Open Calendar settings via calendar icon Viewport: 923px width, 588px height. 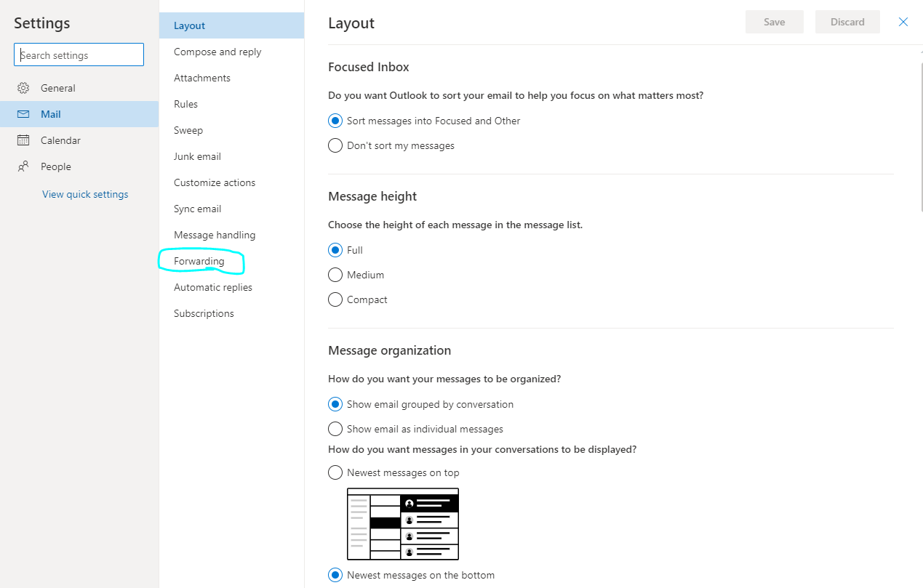click(x=23, y=140)
